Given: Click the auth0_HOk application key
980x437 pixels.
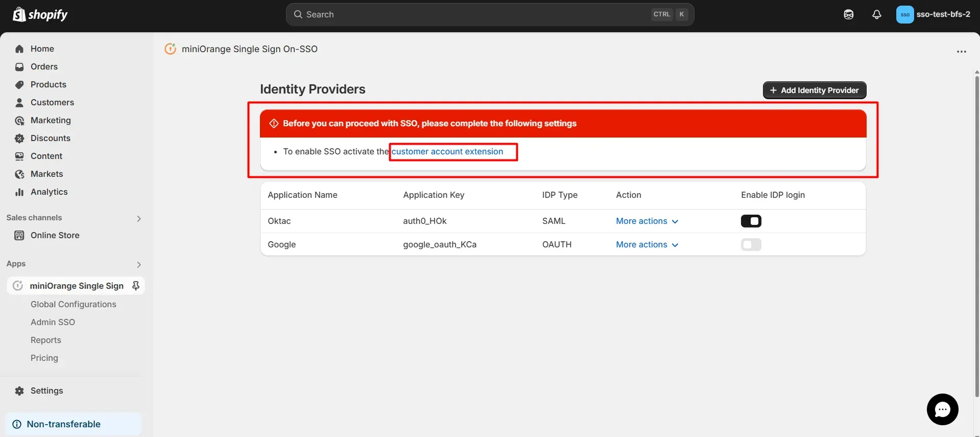Looking at the screenshot, I should pyautogui.click(x=425, y=221).
